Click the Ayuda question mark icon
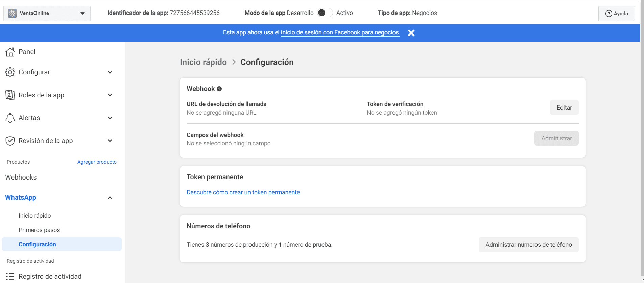 pyautogui.click(x=609, y=14)
